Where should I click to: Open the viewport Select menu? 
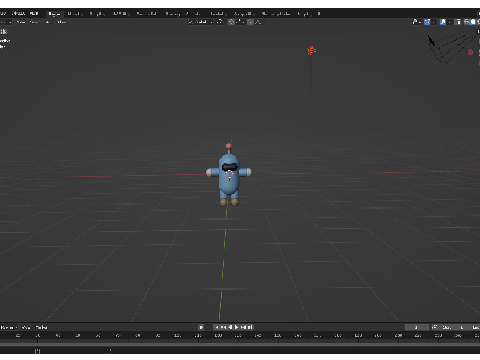(x=35, y=22)
